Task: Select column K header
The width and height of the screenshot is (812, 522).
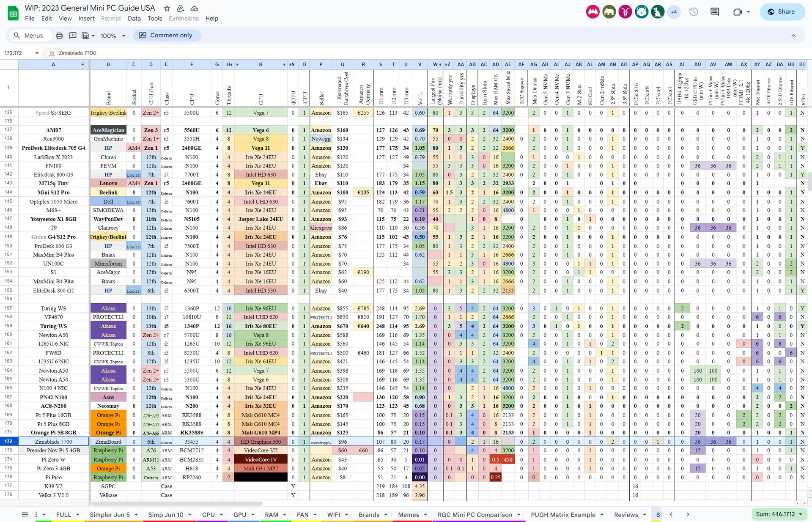Action: pyautogui.click(x=261, y=65)
